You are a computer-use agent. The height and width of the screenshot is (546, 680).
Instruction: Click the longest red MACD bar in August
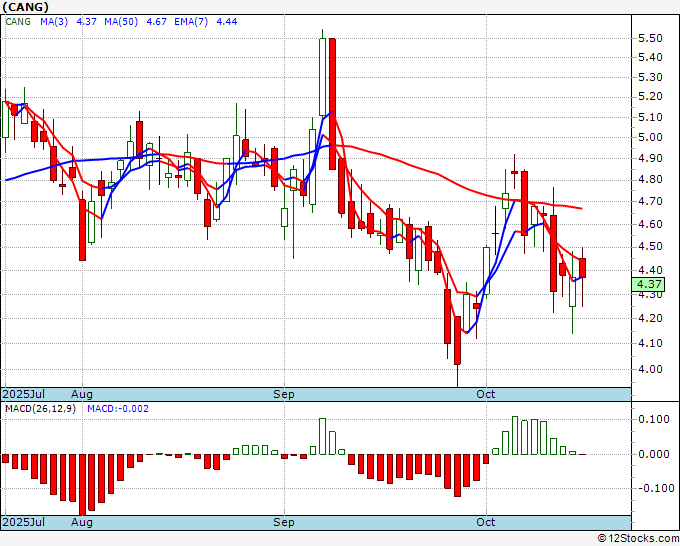pyautogui.click(x=82, y=484)
